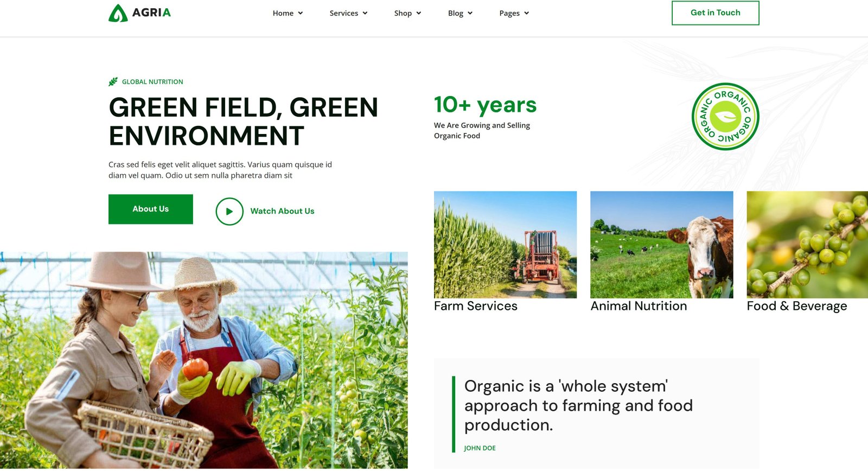
Task: Click the Animal Nutrition title link
Action: tap(639, 306)
